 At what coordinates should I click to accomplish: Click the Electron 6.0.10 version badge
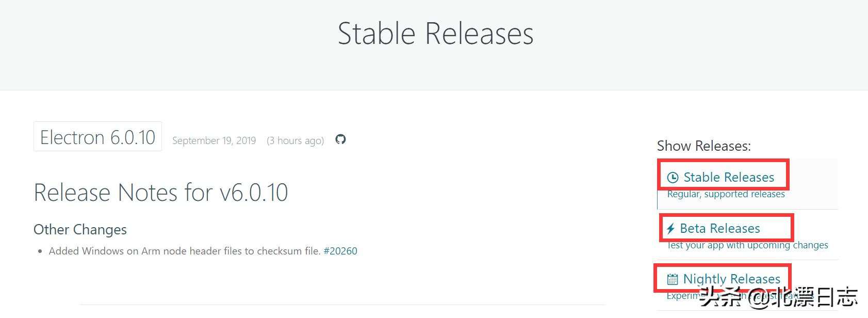97,137
